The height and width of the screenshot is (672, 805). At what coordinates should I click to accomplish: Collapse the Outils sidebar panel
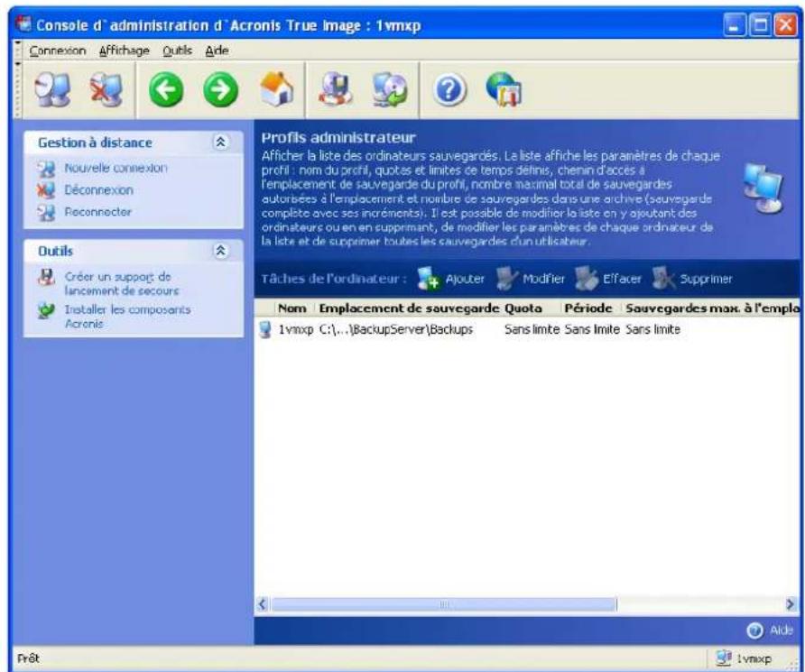(x=221, y=251)
